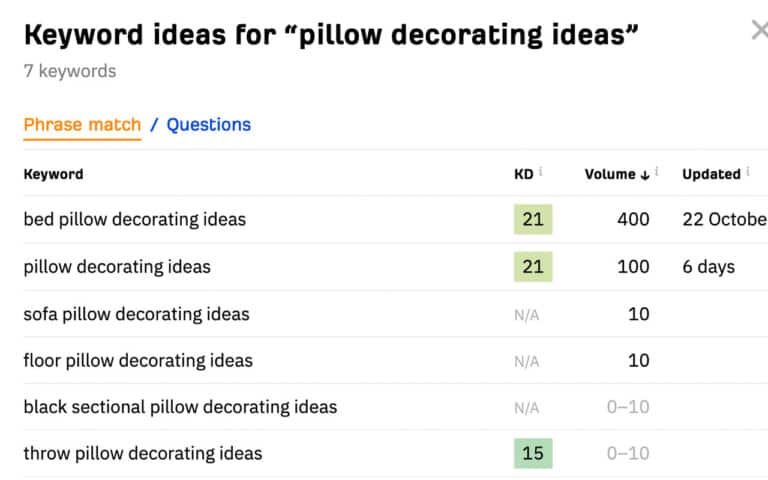Sort by Volume descending arrow

645,174
